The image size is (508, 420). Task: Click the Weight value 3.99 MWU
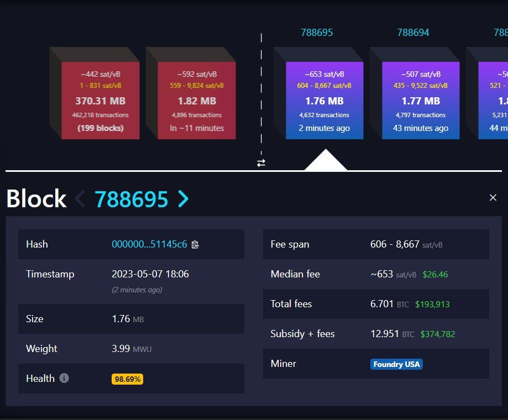pos(132,349)
